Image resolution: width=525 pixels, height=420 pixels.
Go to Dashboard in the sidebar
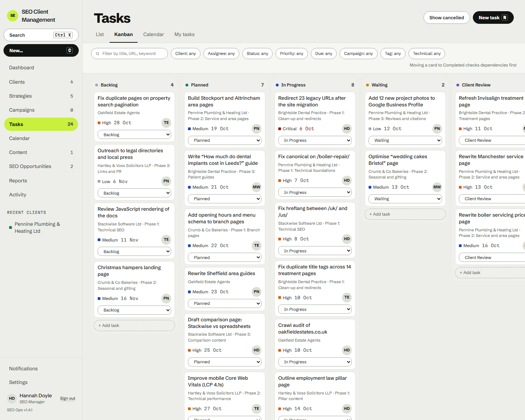pos(41,68)
